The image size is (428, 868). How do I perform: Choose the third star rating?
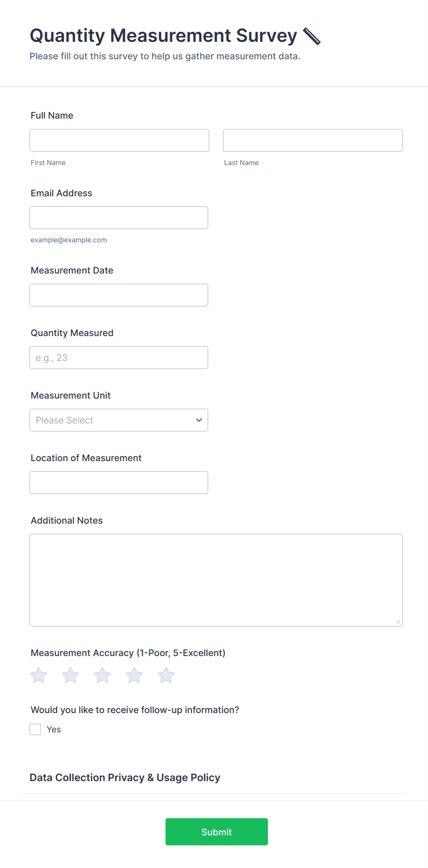tap(102, 675)
